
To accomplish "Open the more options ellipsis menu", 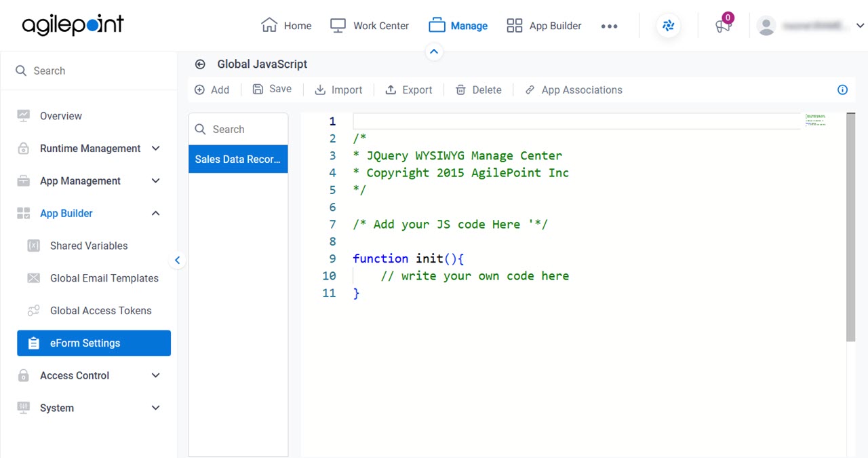I will [x=609, y=26].
